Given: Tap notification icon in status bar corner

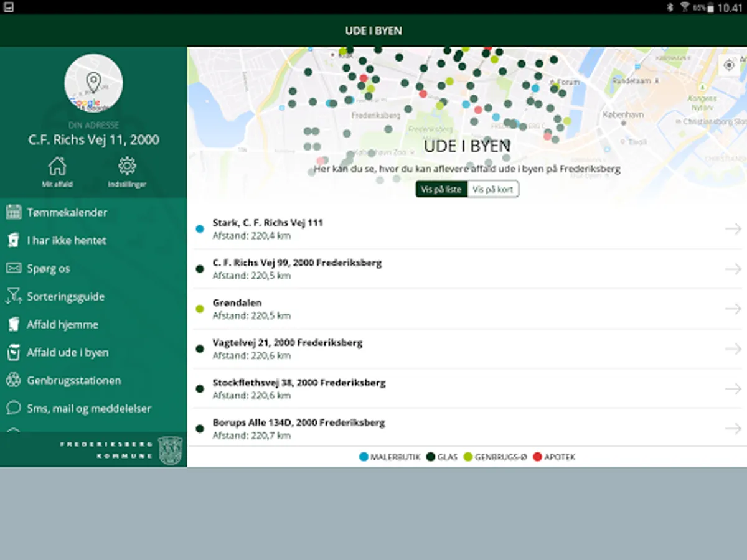Looking at the screenshot, I should 9,7.
